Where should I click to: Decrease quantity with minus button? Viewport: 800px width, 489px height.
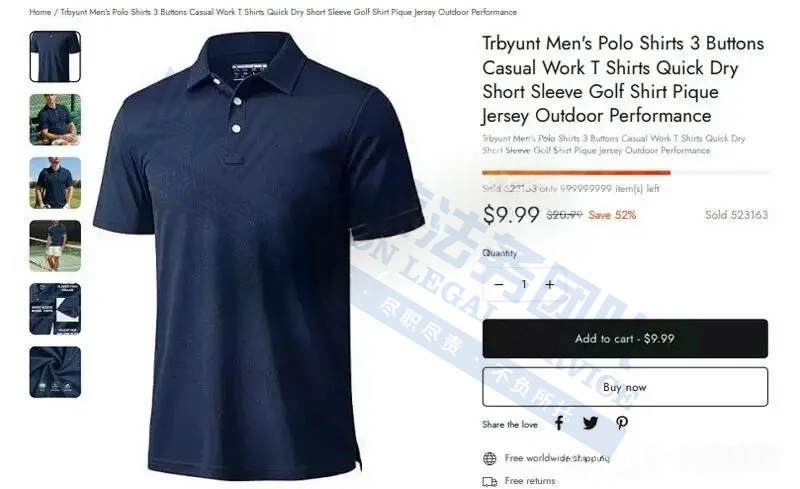coord(499,284)
